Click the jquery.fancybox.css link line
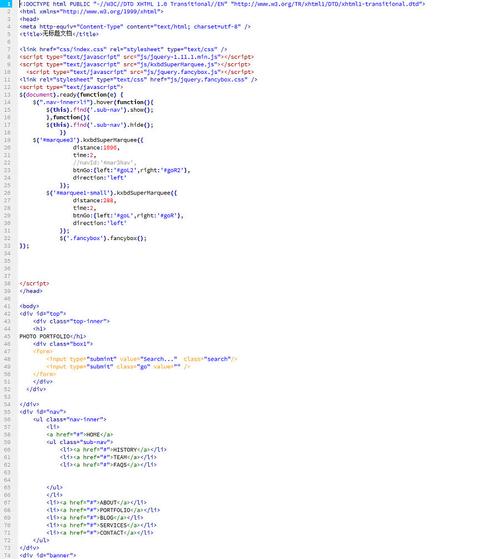The width and height of the screenshot is (500, 559). coord(138,80)
